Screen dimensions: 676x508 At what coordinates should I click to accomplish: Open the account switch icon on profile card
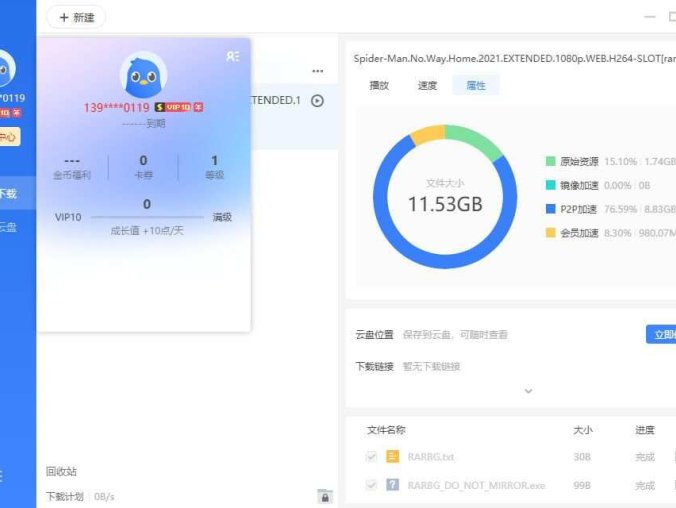[232, 56]
